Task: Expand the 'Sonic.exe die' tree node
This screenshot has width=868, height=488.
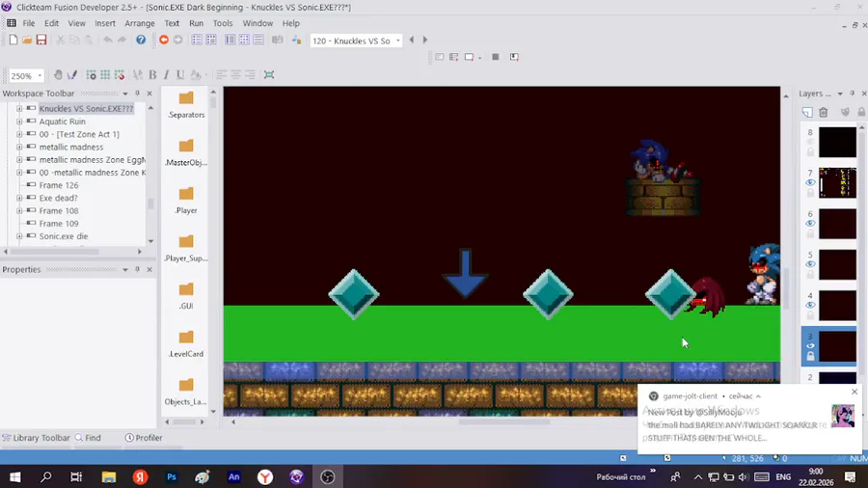Action: pos(19,236)
